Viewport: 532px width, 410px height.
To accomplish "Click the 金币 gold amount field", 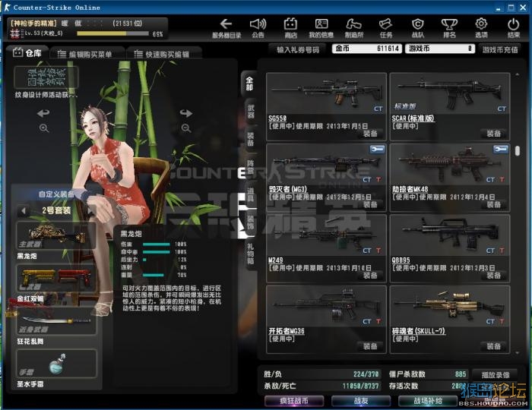I will (367, 49).
